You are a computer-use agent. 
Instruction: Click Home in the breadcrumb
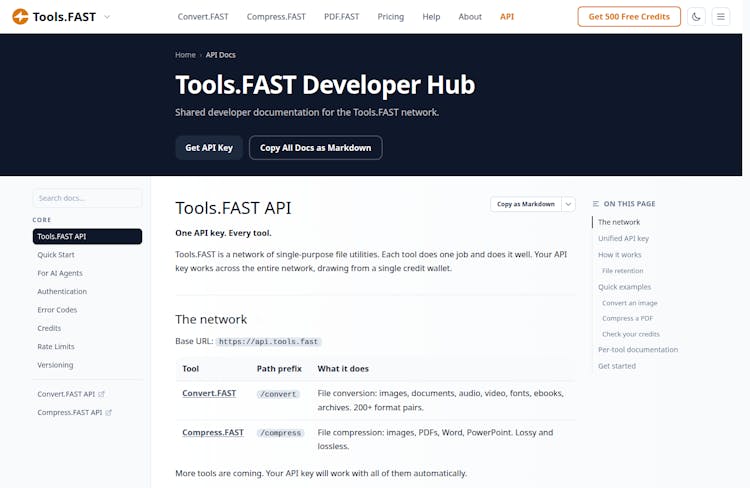point(185,55)
